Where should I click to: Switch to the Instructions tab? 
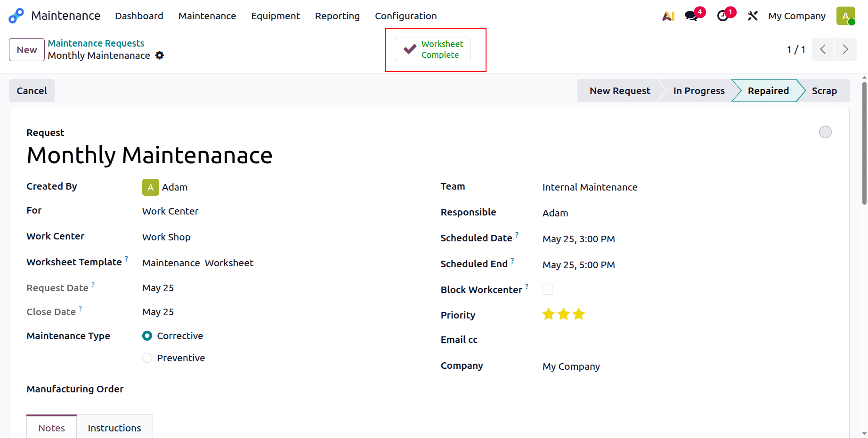114,428
